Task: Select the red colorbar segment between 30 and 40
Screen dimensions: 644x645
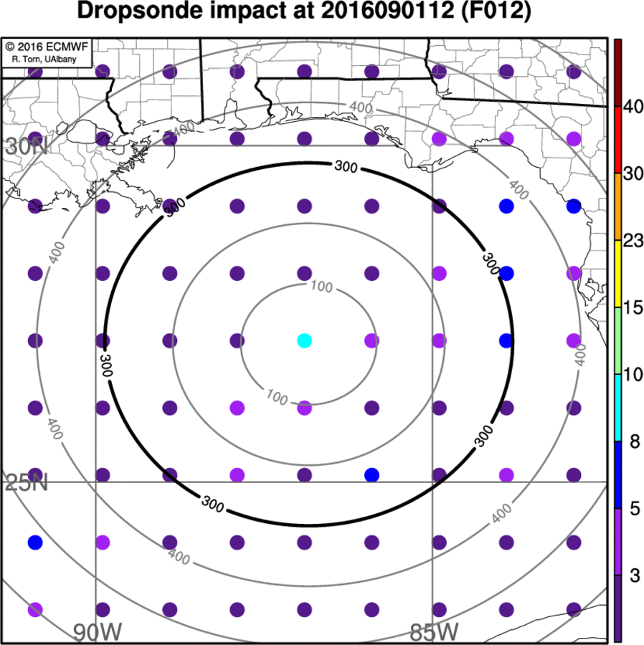Action: (617, 140)
